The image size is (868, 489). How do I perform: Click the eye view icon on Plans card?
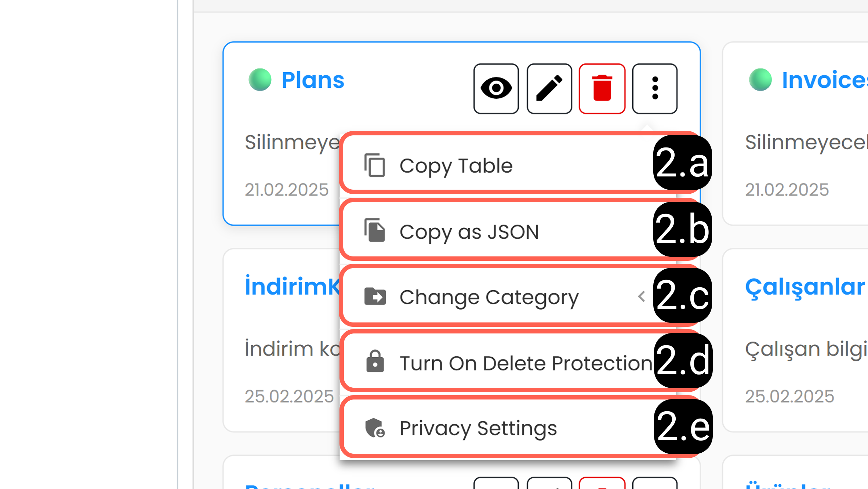[x=496, y=88]
